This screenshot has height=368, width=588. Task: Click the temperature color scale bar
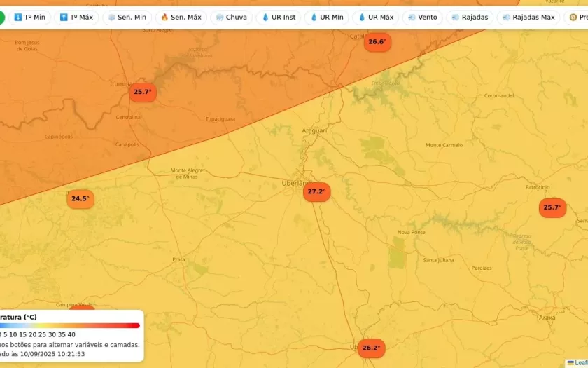click(70, 325)
